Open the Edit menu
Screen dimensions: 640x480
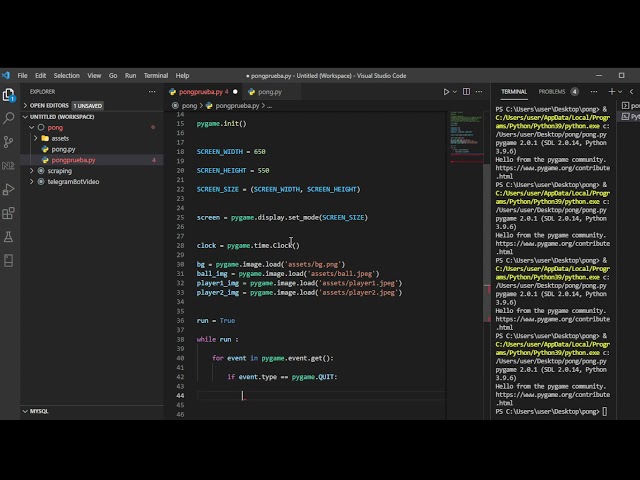click(x=40, y=76)
